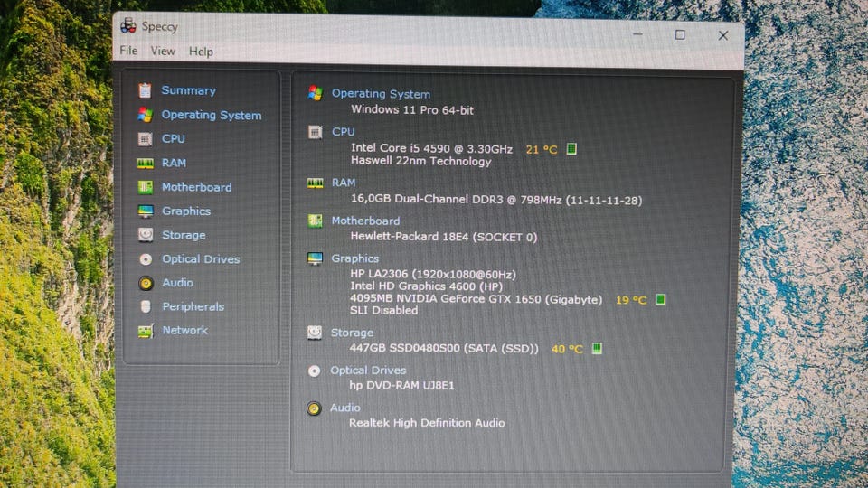868x488 pixels.
Task: Click the Audio speaker icon in sidebar
Action: click(146, 283)
